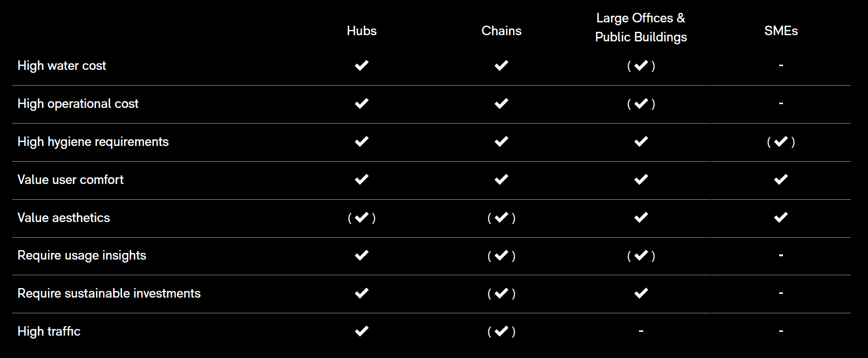Click Large Offices checkmark for Require sustainable investments

coord(641,293)
